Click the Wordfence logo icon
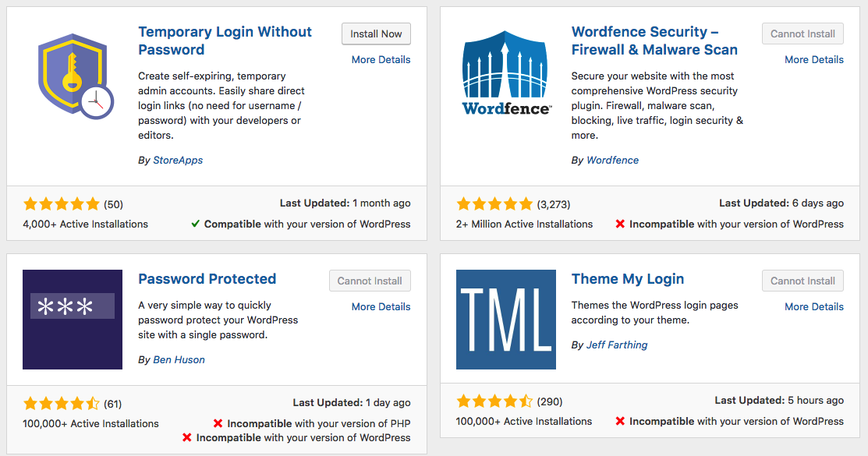Viewport: 868px width, 456px height. [x=506, y=72]
